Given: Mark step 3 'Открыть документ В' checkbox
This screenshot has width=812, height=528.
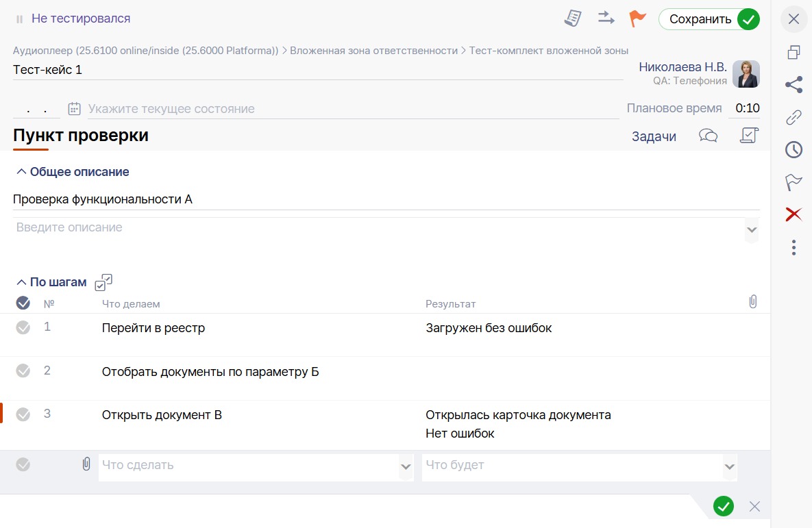Looking at the screenshot, I should click(x=23, y=414).
